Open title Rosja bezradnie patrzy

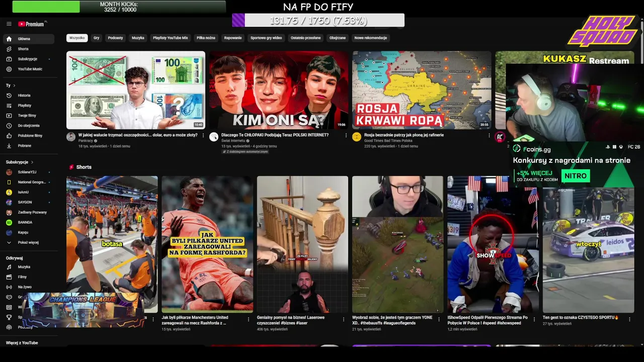(x=404, y=135)
